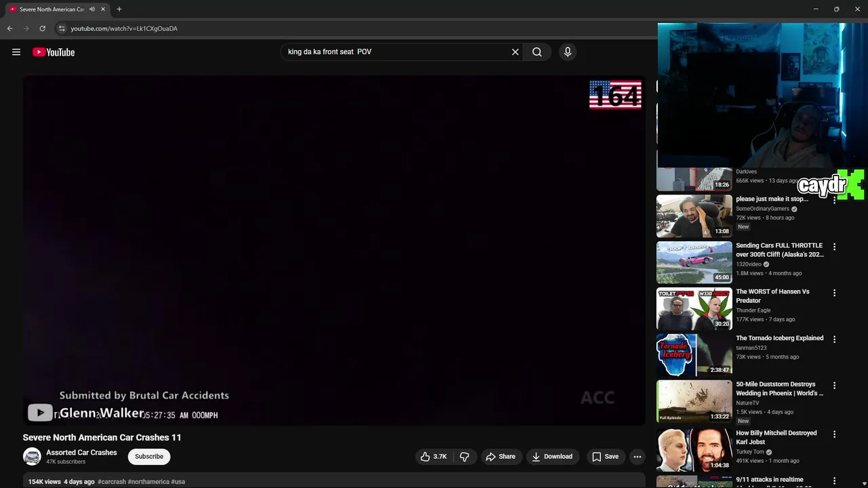Play the video with play button
The image size is (868, 488).
point(40,412)
